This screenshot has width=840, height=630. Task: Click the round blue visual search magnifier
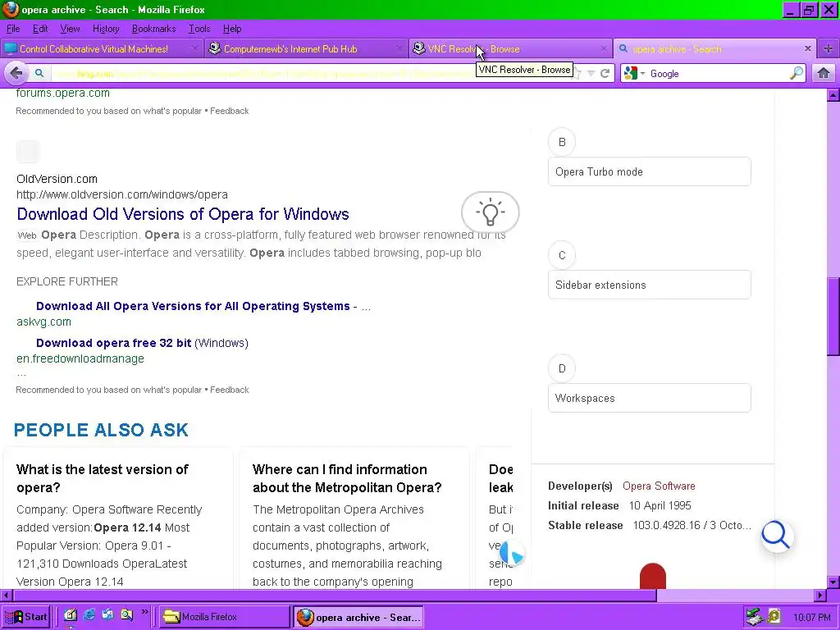777,536
